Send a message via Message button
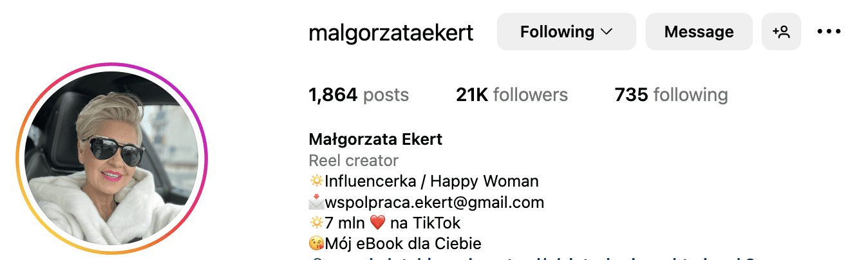The width and height of the screenshot is (868, 260). tap(699, 32)
